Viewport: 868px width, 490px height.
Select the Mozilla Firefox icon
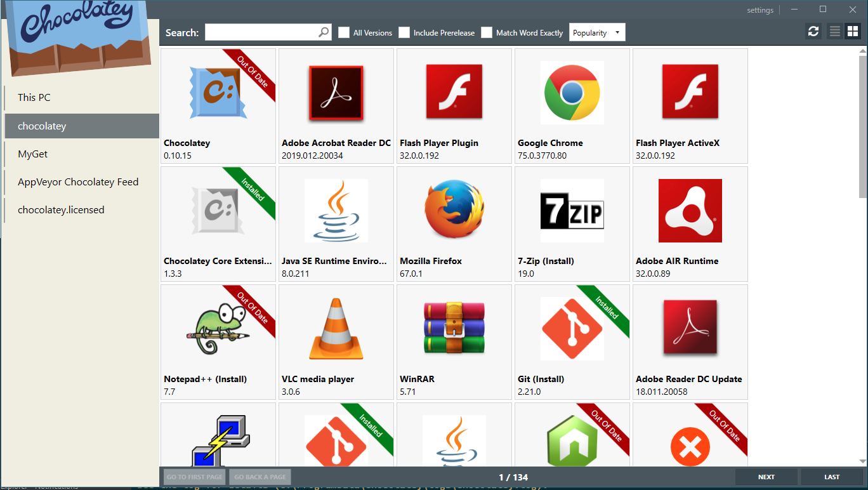[454, 211]
